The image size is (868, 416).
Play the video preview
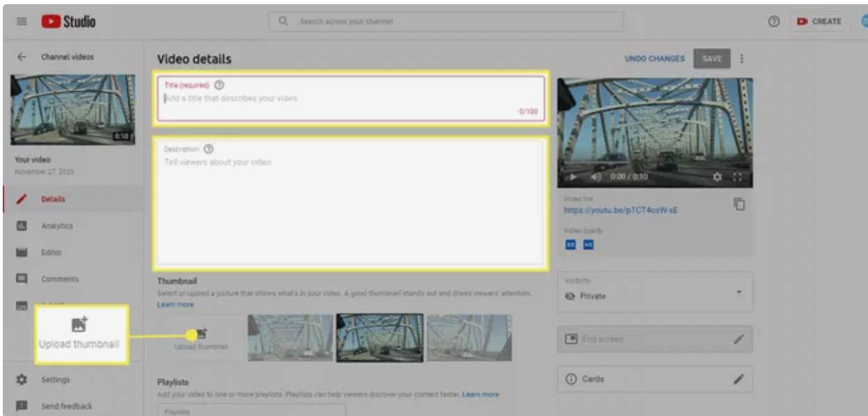[572, 177]
